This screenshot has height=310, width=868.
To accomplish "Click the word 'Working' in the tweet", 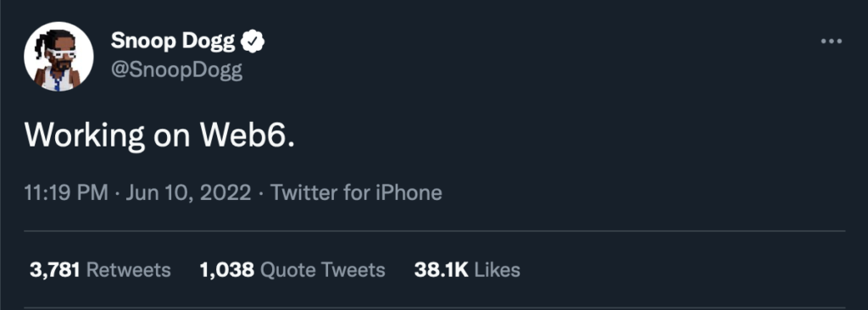I will 85,136.
